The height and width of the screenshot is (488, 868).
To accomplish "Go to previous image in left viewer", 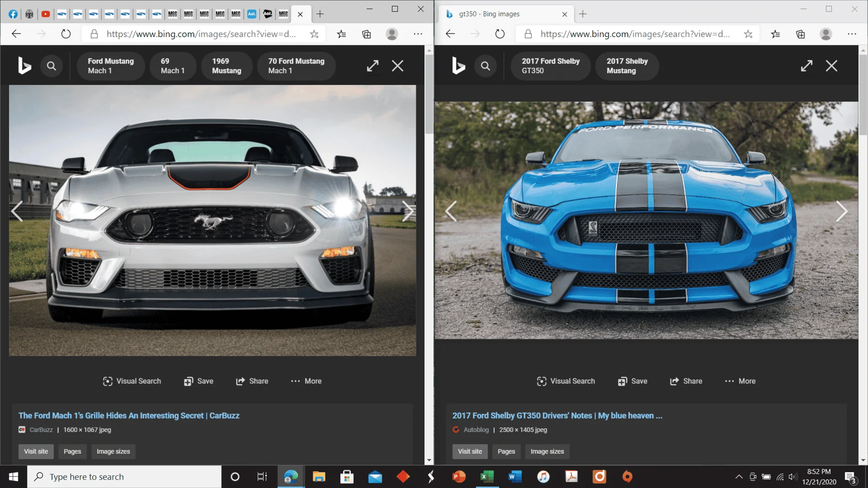I will (17, 211).
